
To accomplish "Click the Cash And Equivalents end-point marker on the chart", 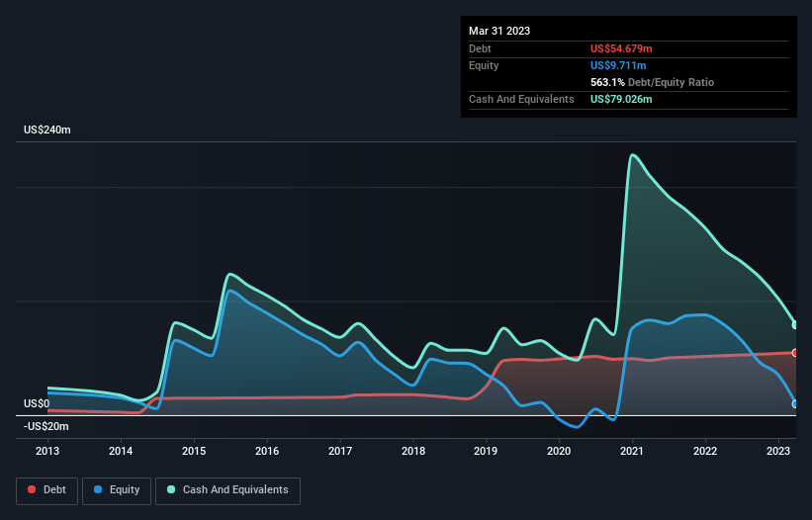I will point(795,325).
